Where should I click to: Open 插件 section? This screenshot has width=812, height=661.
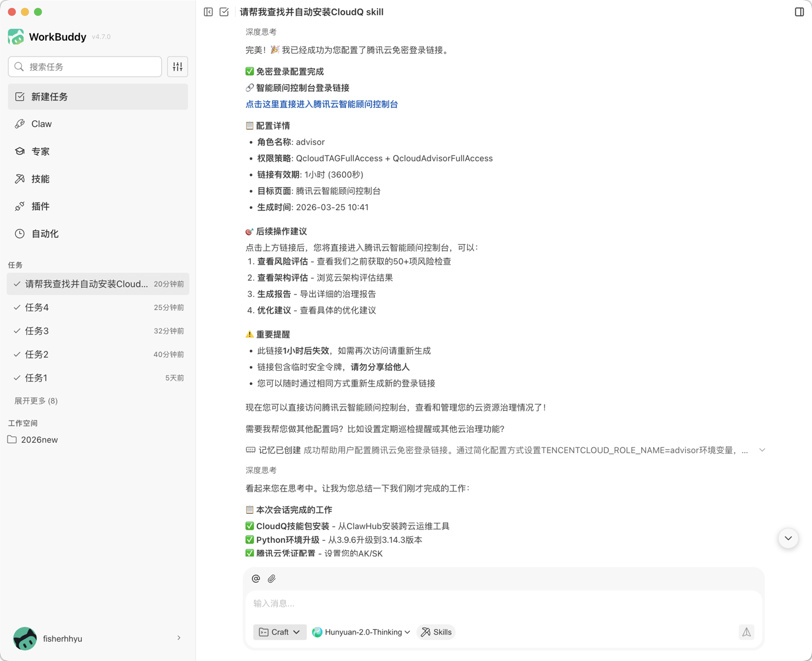[x=98, y=206]
